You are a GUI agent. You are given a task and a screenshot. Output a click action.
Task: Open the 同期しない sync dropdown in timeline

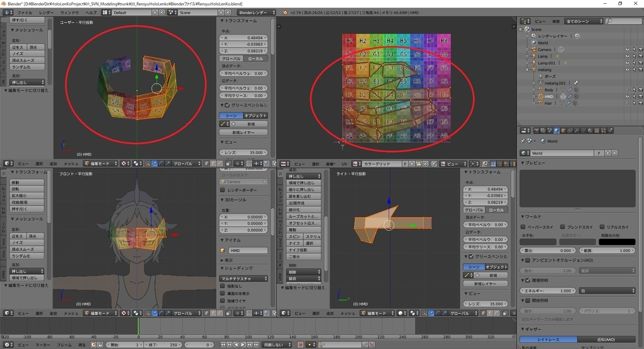(x=277, y=345)
